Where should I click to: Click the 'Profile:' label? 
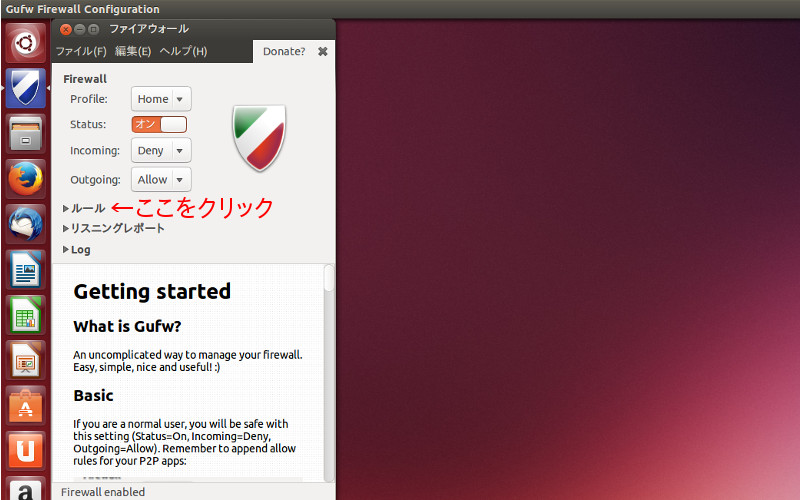point(89,99)
